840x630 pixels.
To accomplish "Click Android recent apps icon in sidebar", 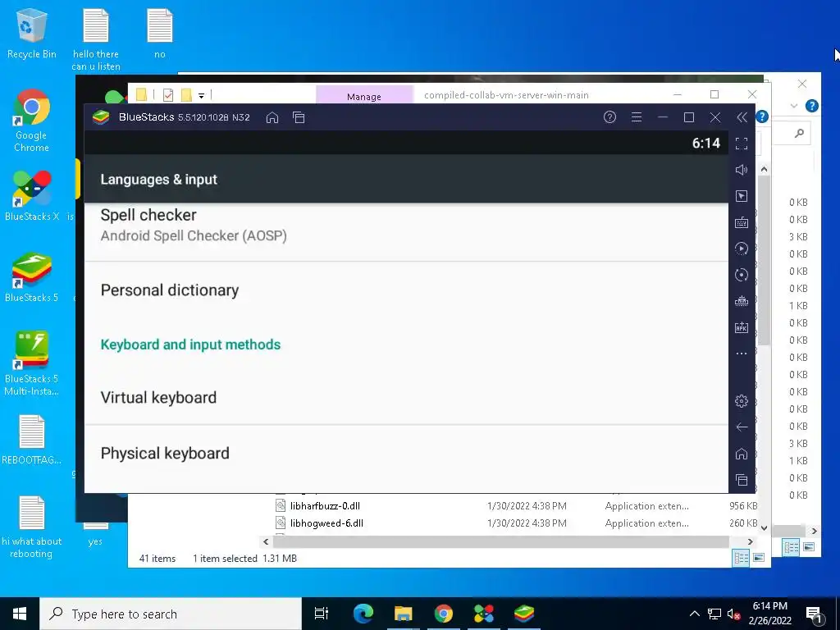I will pyautogui.click(x=742, y=480).
